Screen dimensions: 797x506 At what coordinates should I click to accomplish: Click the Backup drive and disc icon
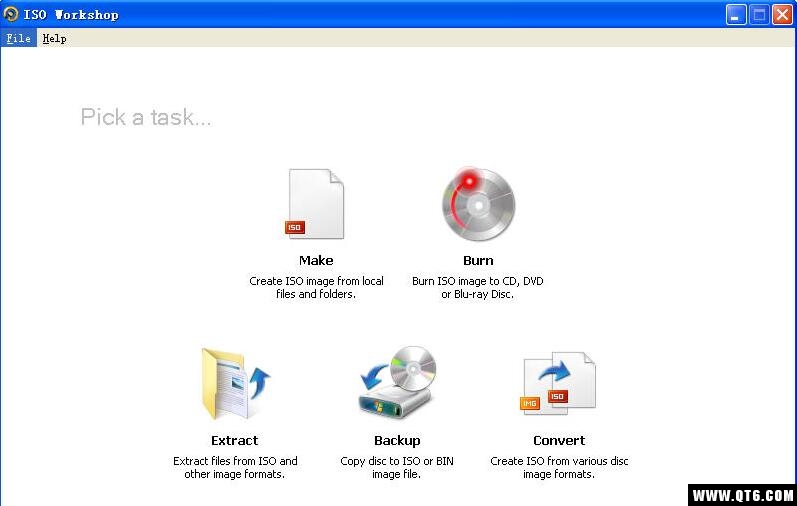pyautogui.click(x=397, y=382)
